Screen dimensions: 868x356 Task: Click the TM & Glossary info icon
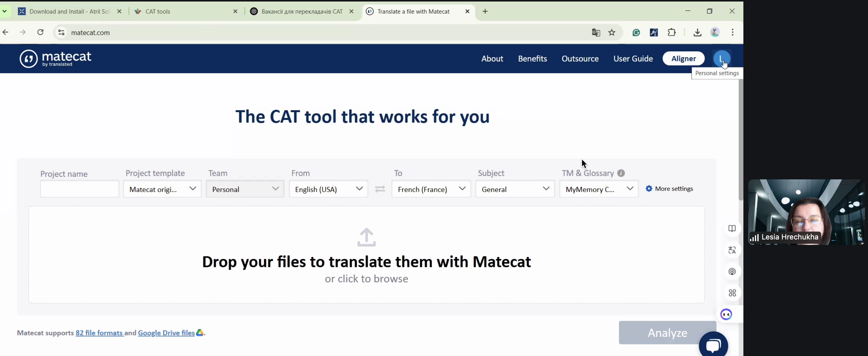(x=621, y=173)
